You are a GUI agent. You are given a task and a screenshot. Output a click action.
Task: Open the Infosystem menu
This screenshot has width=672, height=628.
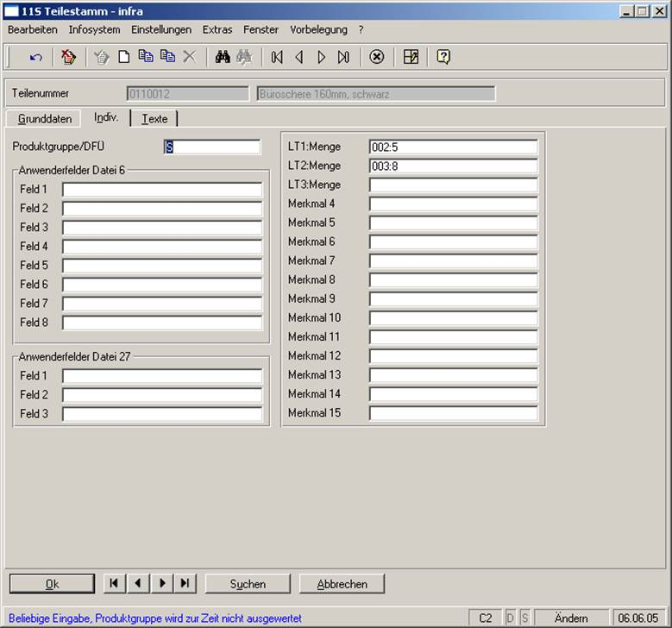coord(94,29)
